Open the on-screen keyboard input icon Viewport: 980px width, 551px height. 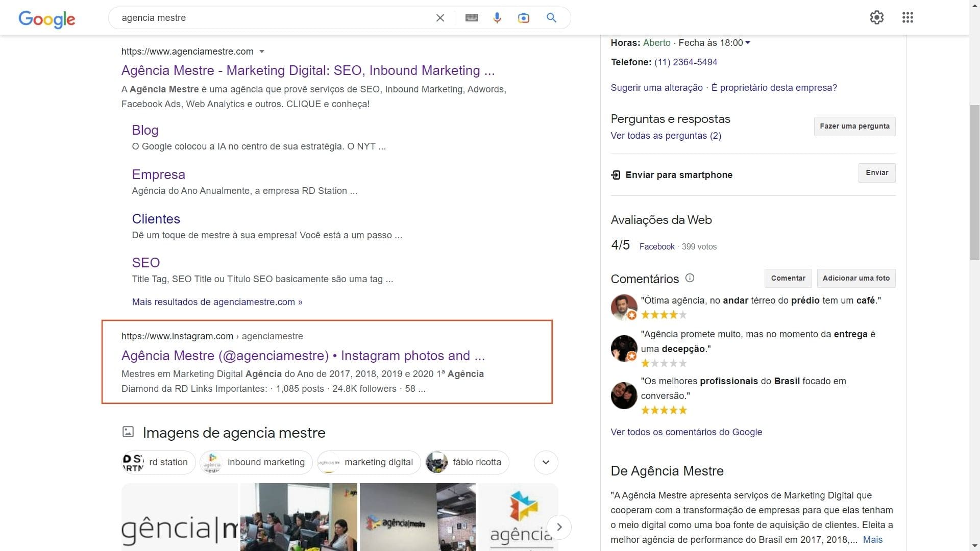pos(472,17)
